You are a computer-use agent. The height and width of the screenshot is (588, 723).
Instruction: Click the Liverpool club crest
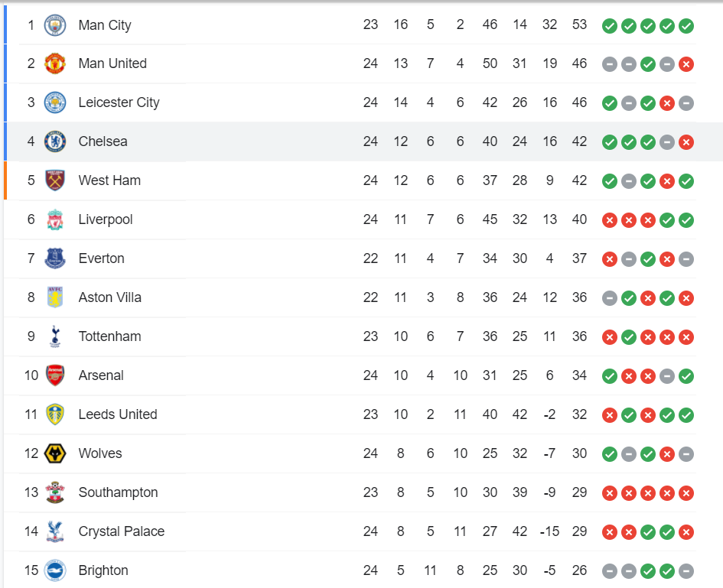pyautogui.click(x=55, y=219)
